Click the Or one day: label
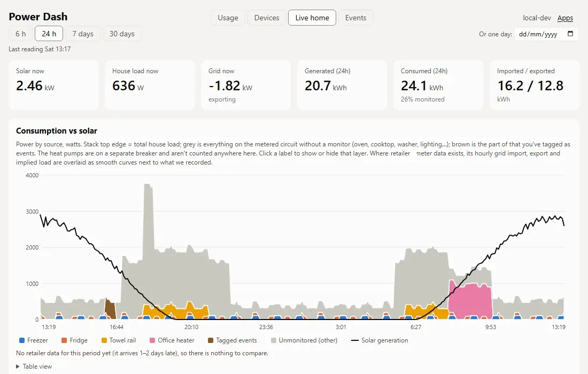Image resolution: width=588 pixels, height=374 pixels. 496,34
